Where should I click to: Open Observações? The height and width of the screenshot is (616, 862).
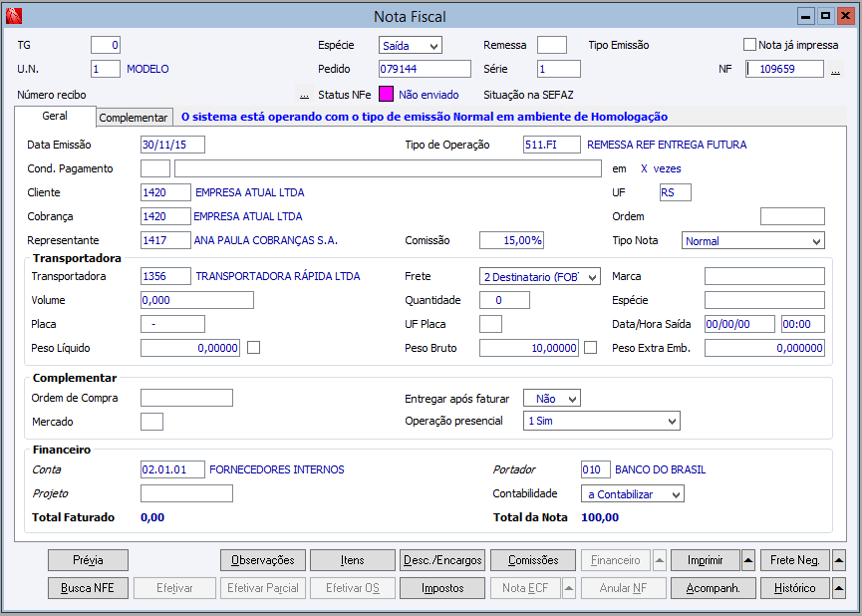[263, 560]
